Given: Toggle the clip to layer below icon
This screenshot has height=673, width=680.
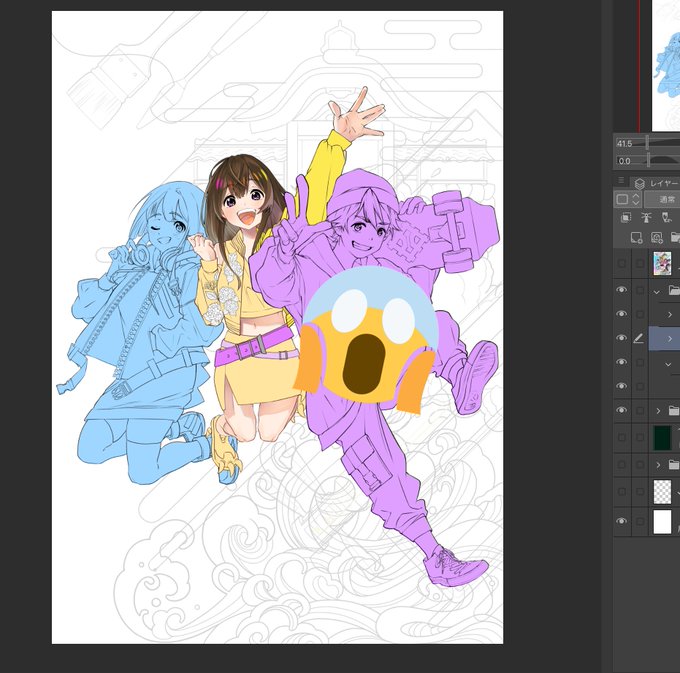Looking at the screenshot, I should [625, 217].
